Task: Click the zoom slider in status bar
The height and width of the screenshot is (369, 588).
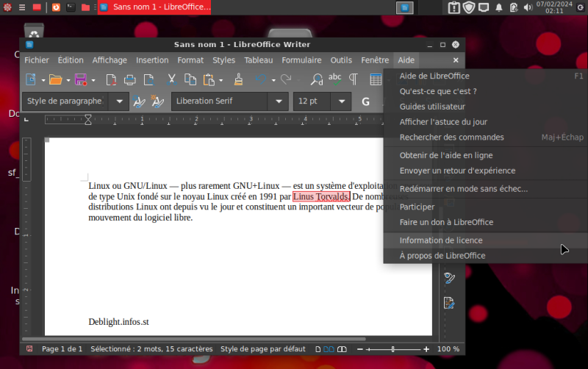Action: click(x=393, y=349)
